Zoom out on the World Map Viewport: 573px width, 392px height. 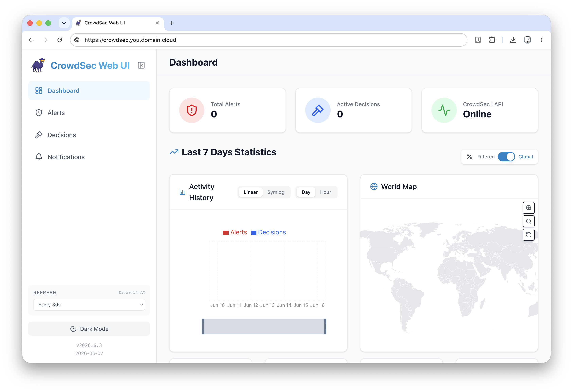529,221
